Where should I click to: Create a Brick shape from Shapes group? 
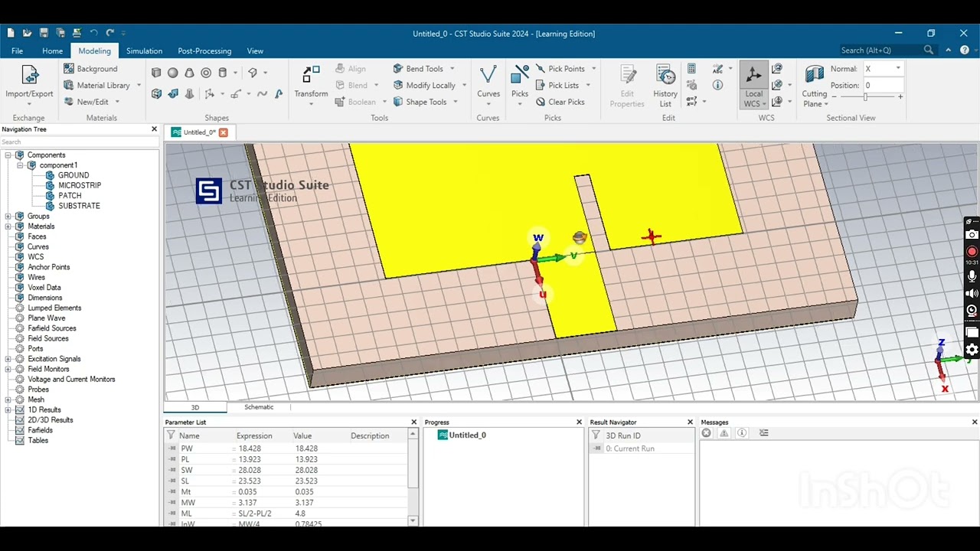click(x=156, y=73)
